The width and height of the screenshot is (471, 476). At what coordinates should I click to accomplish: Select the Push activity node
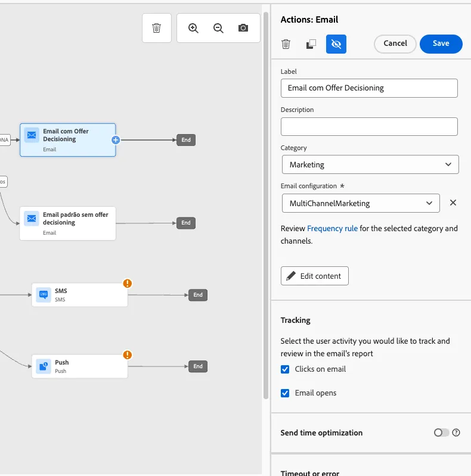80,366
